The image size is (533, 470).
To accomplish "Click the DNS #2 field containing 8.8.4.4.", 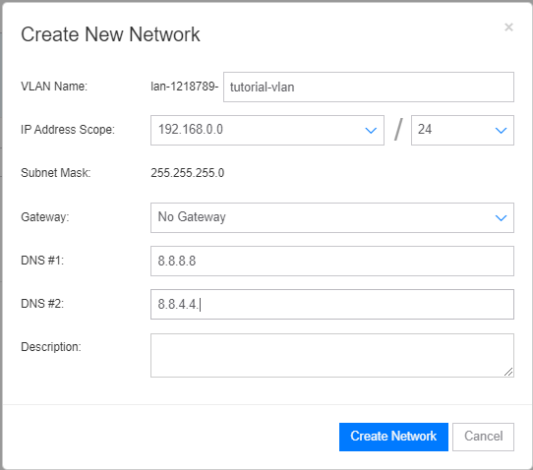I will pos(332,304).
